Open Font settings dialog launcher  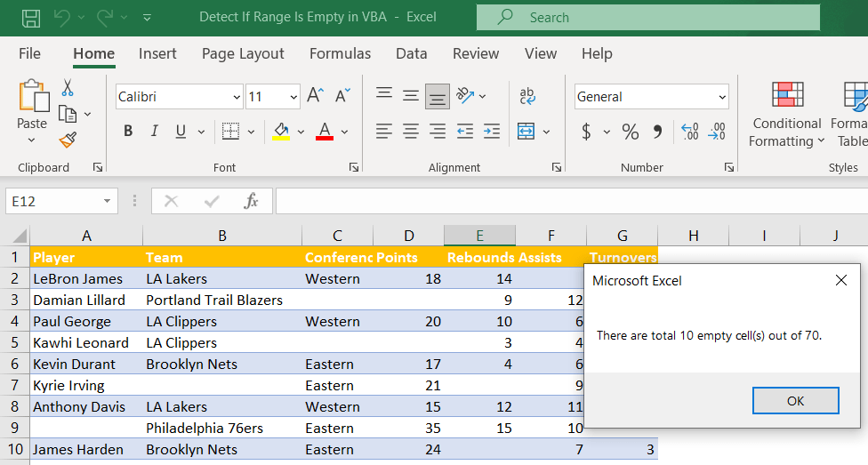354,167
